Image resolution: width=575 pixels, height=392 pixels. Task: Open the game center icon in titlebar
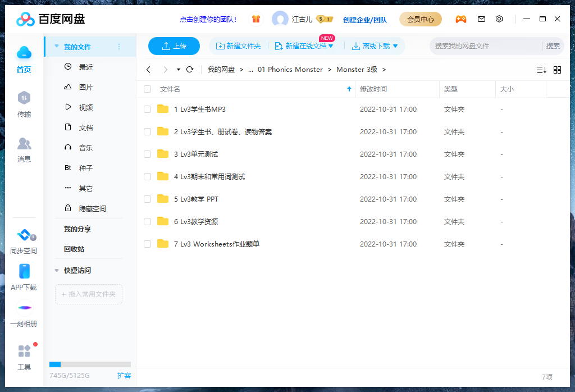coord(461,19)
